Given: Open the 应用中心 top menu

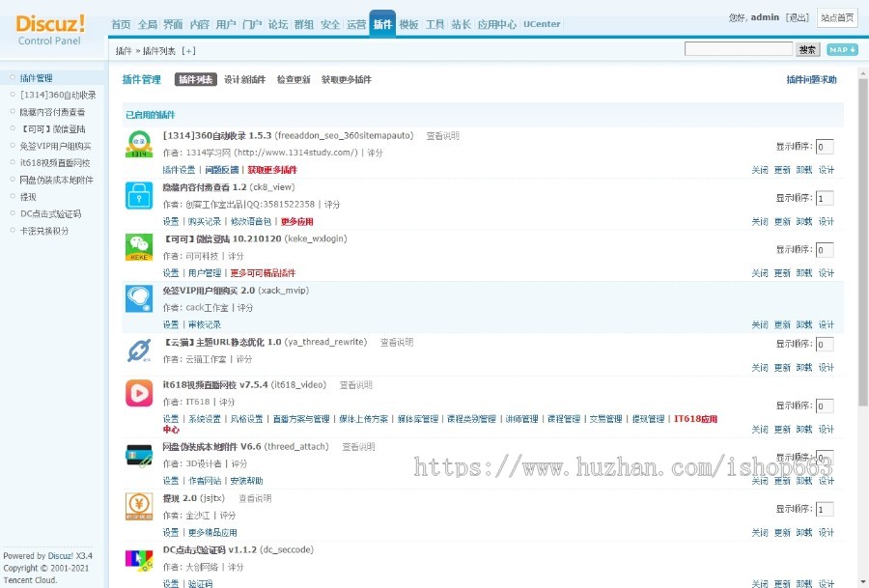Looking at the screenshot, I should 497,24.
